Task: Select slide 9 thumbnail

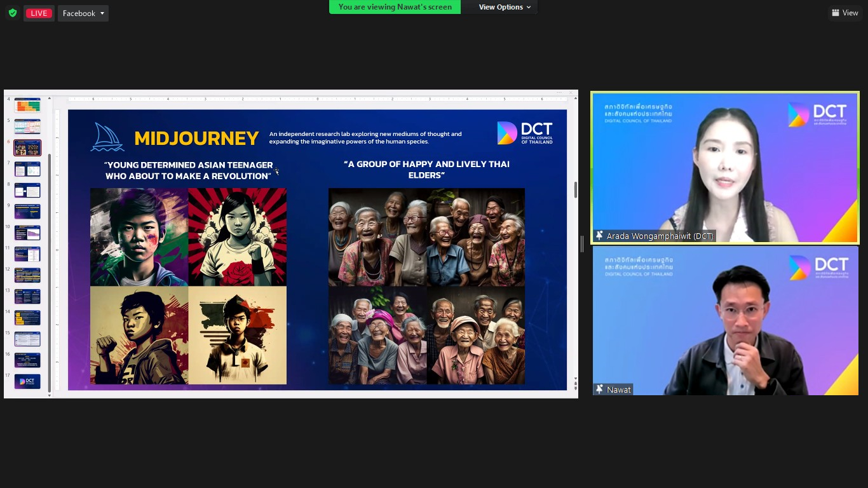Action: pos(27,212)
